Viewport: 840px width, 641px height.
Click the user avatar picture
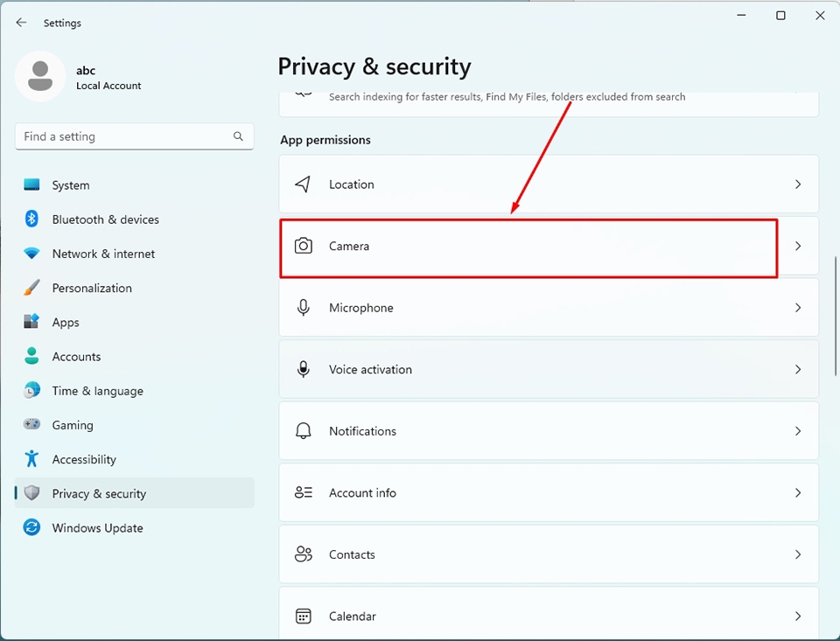pos(40,76)
